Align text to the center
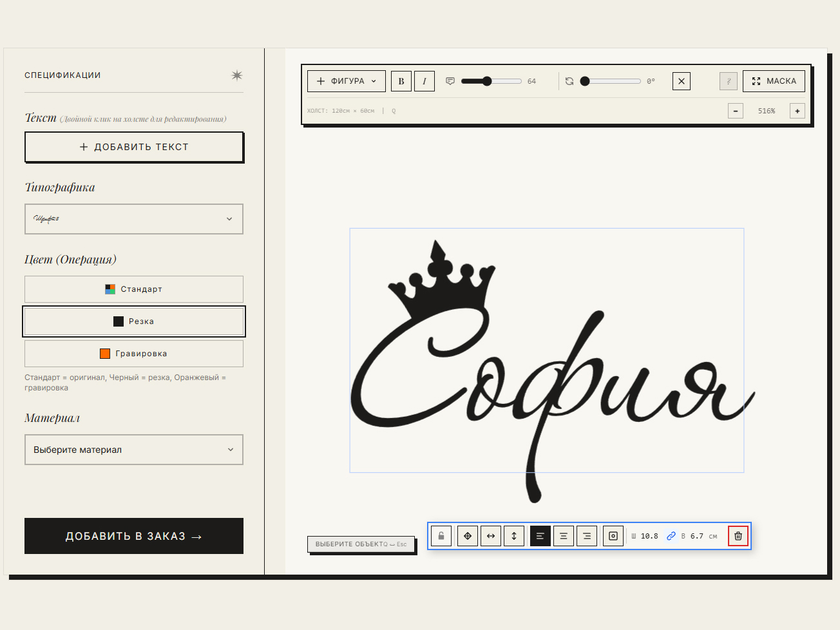 coord(564,536)
